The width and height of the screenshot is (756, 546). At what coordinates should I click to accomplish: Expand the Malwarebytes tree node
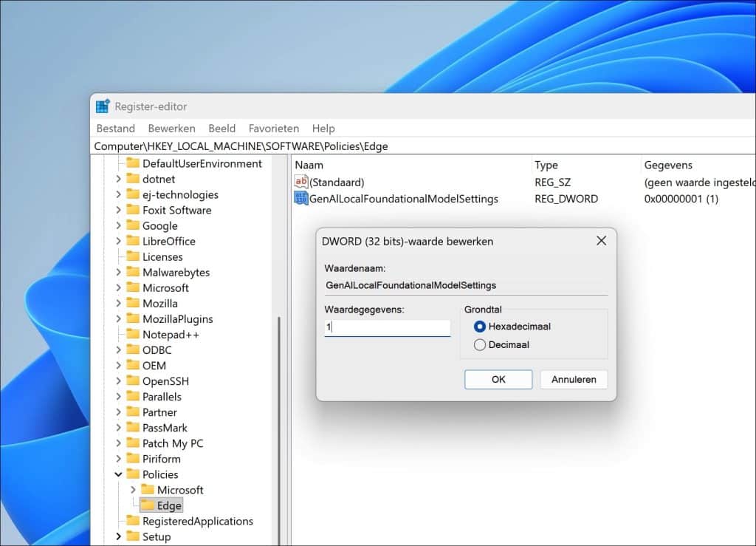coord(119,273)
